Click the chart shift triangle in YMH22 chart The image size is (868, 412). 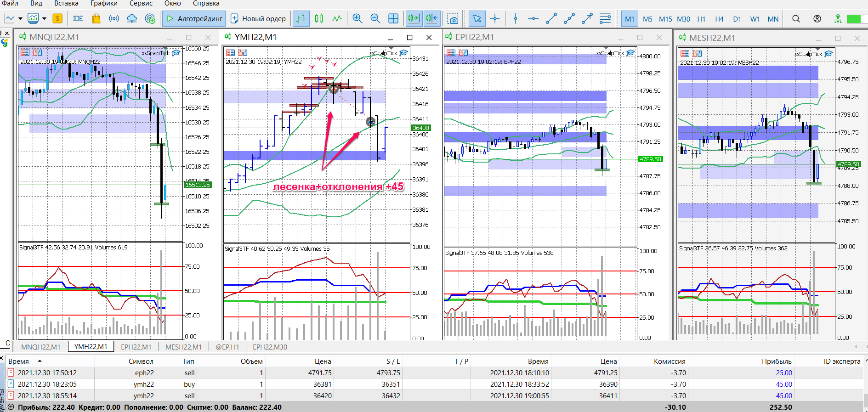click(391, 48)
